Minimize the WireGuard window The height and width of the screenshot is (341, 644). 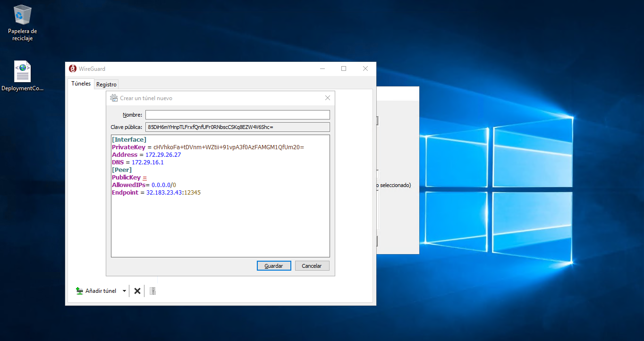pos(322,68)
